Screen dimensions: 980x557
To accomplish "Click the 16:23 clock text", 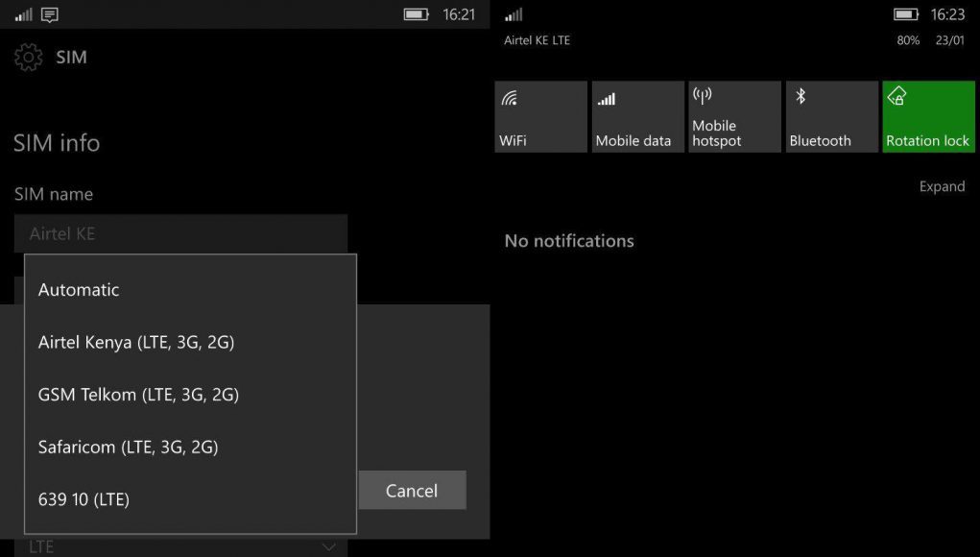I will [x=947, y=14].
